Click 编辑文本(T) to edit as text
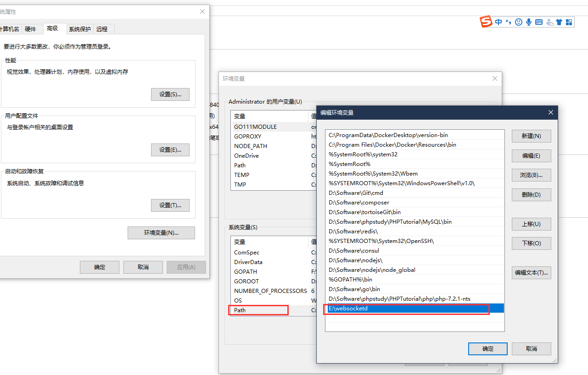Viewport: 588px width, 375px height. coord(531,272)
